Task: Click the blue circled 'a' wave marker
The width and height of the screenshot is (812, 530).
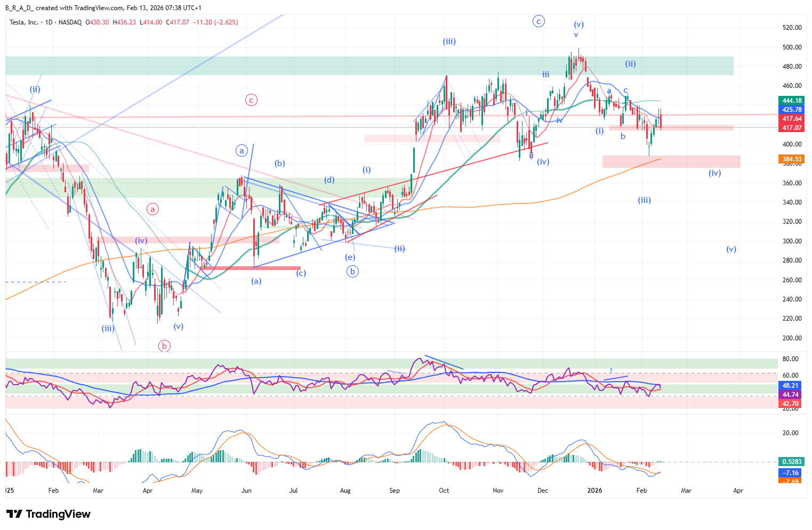Action: point(242,151)
